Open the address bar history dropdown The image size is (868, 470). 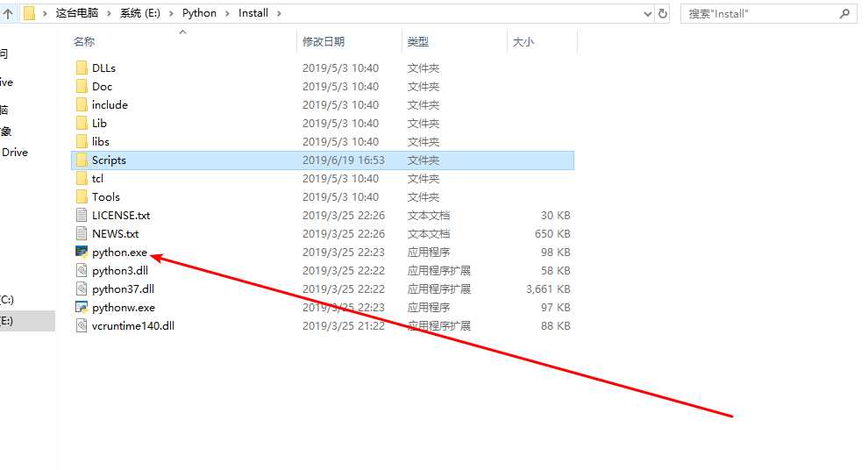click(648, 14)
